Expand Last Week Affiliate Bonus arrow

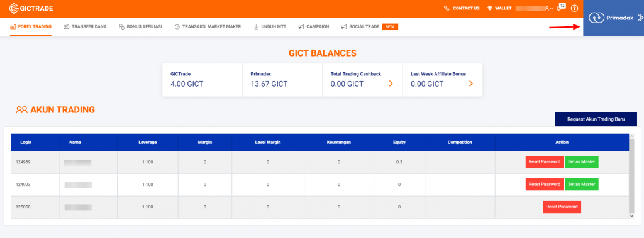pos(470,84)
